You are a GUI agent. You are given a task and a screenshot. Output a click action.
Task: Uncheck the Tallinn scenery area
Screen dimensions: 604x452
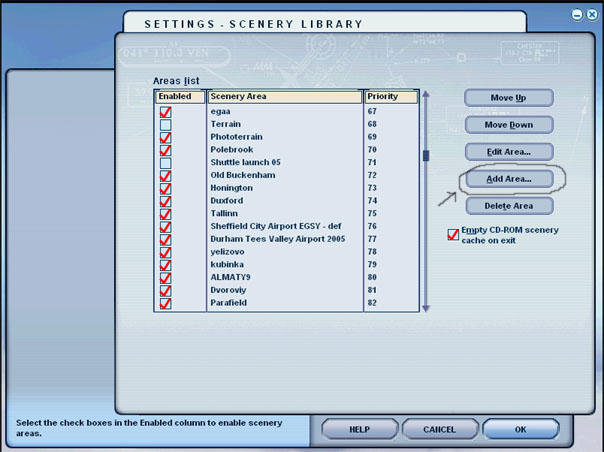(166, 214)
